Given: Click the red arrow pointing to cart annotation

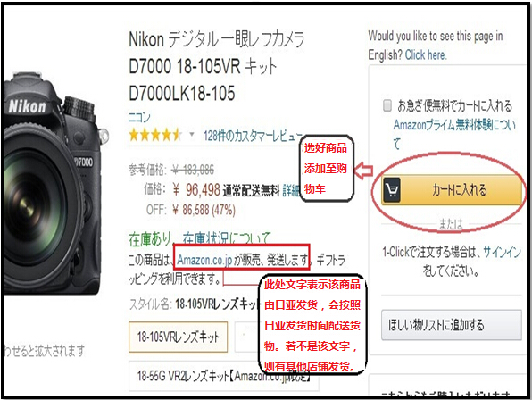Looking at the screenshot, I should [363, 171].
